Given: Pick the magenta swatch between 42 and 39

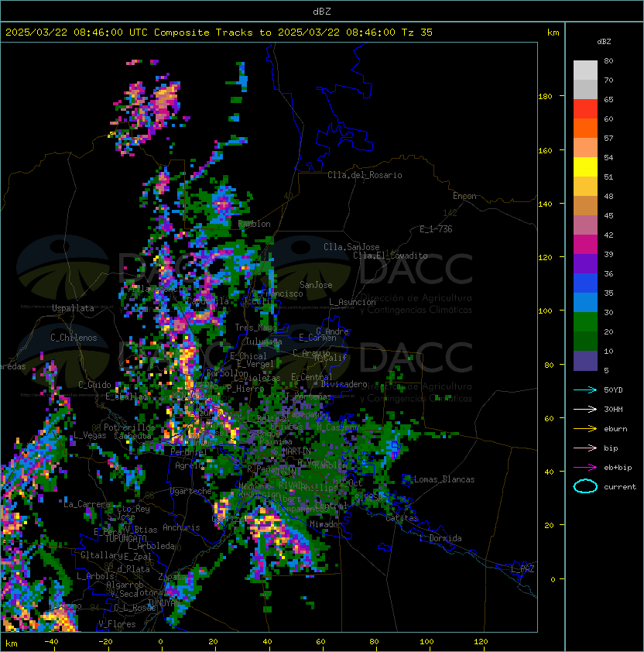Looking at the screenshot, I should point(585,245).
